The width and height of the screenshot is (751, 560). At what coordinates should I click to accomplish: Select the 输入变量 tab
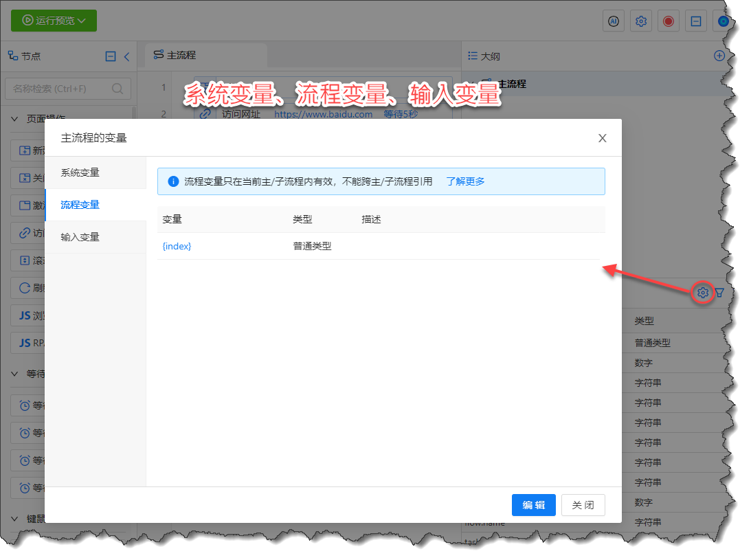pos(96,237)
